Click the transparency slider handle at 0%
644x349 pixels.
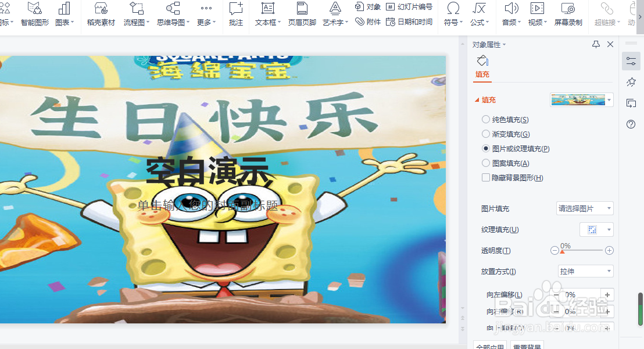pyautogui.click(x=561, y=250)
